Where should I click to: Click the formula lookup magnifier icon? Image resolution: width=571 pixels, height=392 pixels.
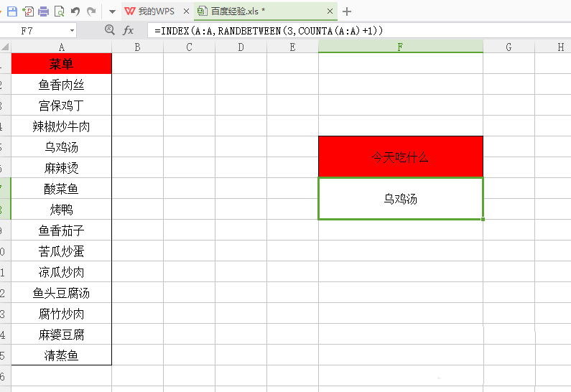click(110, 30)
